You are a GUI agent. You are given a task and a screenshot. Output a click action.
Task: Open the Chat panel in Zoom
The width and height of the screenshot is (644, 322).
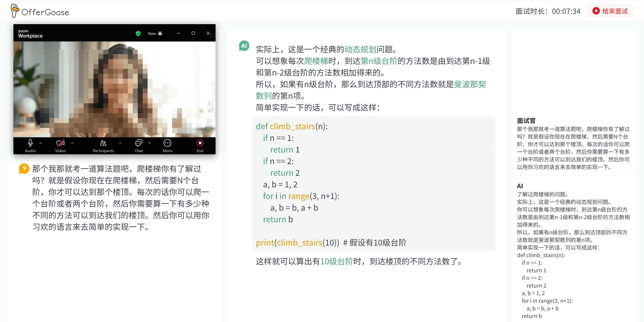139,143
